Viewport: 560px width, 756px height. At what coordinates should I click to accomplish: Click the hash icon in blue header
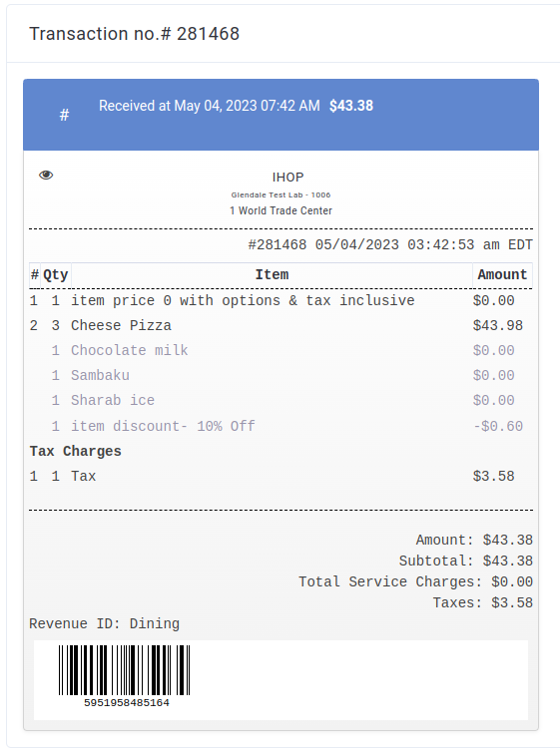pos(64,115)
